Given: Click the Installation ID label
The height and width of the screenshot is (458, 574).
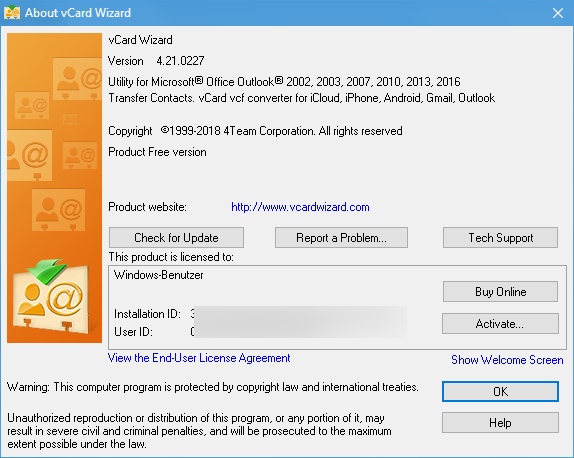Looking at the screenshot, I should 147,314.
